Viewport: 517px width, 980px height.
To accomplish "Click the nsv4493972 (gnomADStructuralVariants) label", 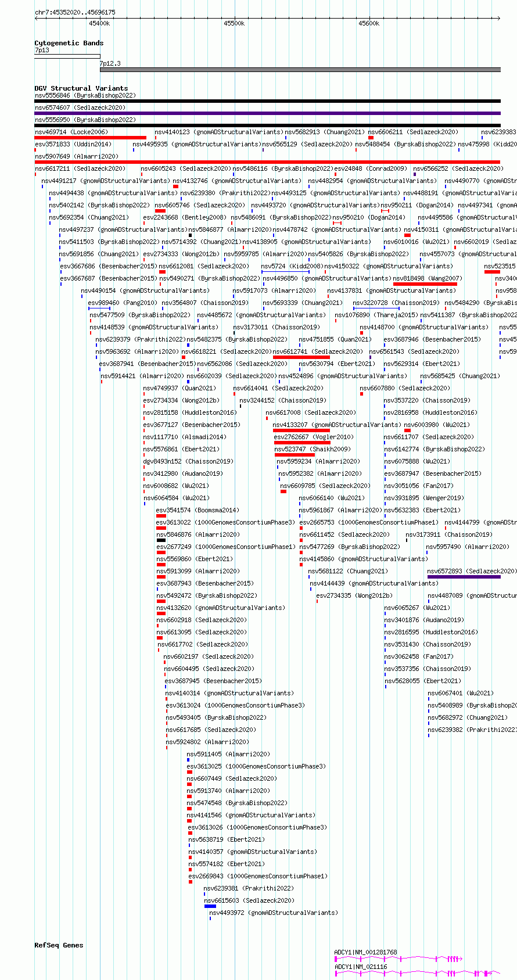I will click(273, 913).
